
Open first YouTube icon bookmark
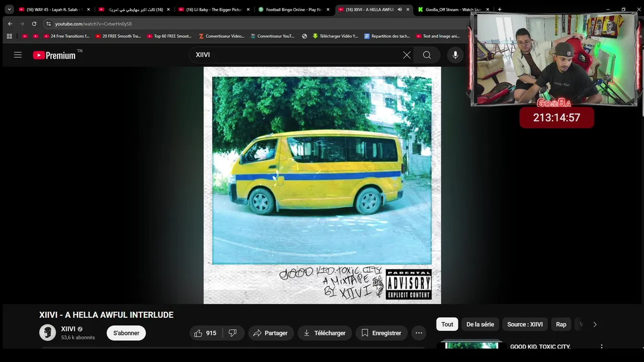coord(25,36)
